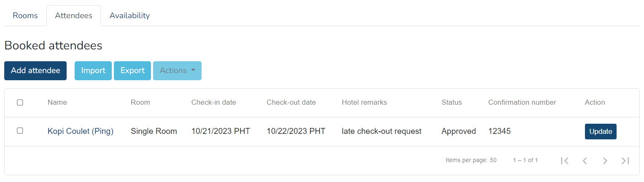The width and height of the screenshot is (644, 182).
Task: Toggle the select-all header checkbox
Action: coord(20,103)
